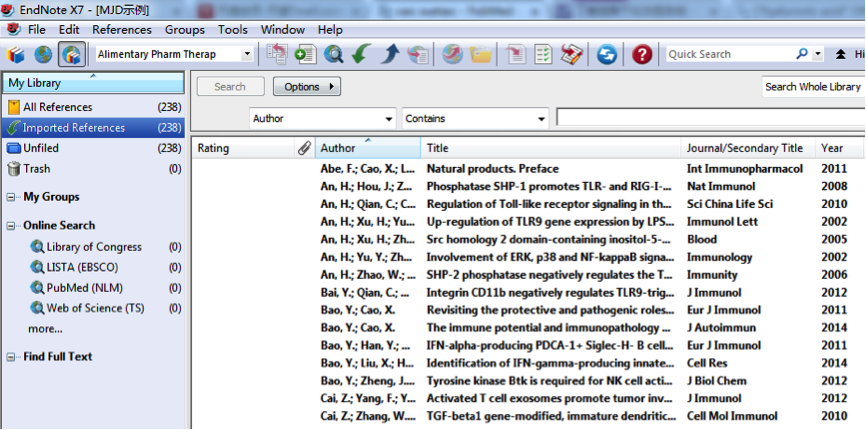Collapse the My Groups section
The height and width of the screenshot is (430, 866).
click(11, 197)
